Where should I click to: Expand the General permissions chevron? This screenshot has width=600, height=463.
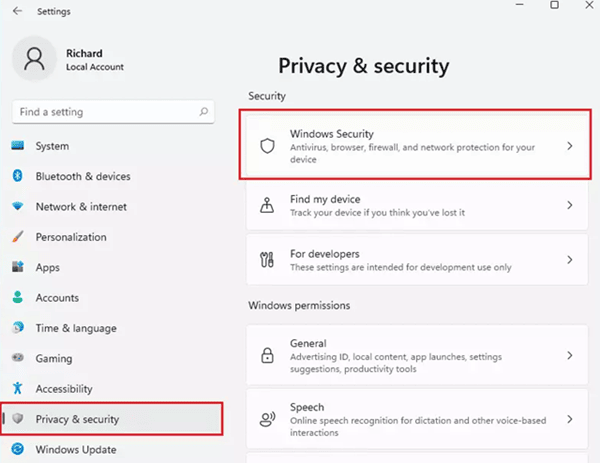[569, 355]
